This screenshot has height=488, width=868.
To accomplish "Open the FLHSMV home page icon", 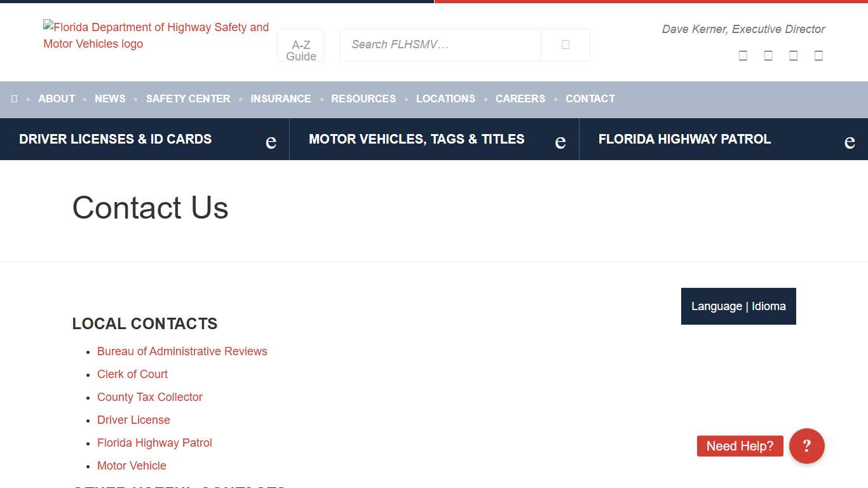I will tap(14, 98).
